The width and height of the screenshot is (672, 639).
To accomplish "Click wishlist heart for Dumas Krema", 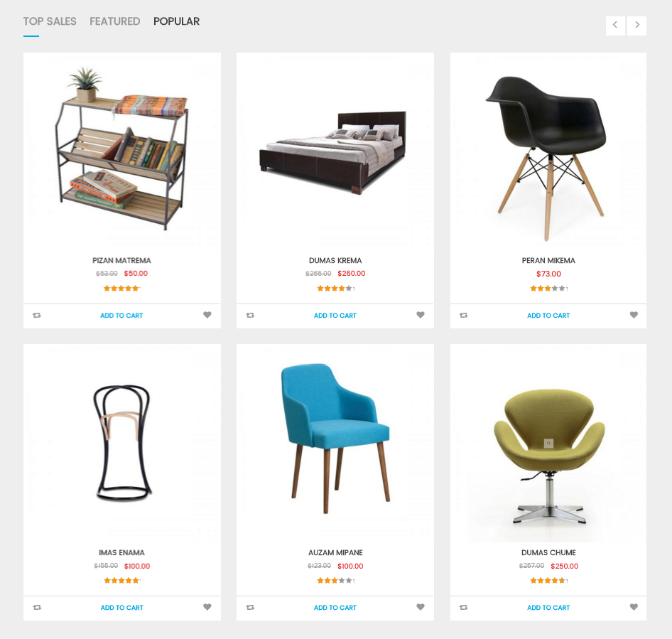I will tap(421, 315).
